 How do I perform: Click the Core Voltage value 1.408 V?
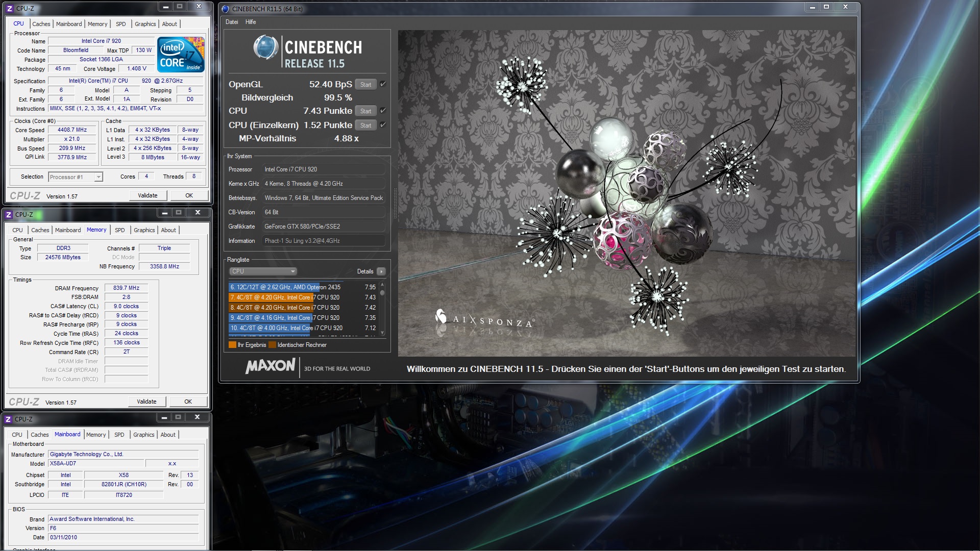(137, 69)
